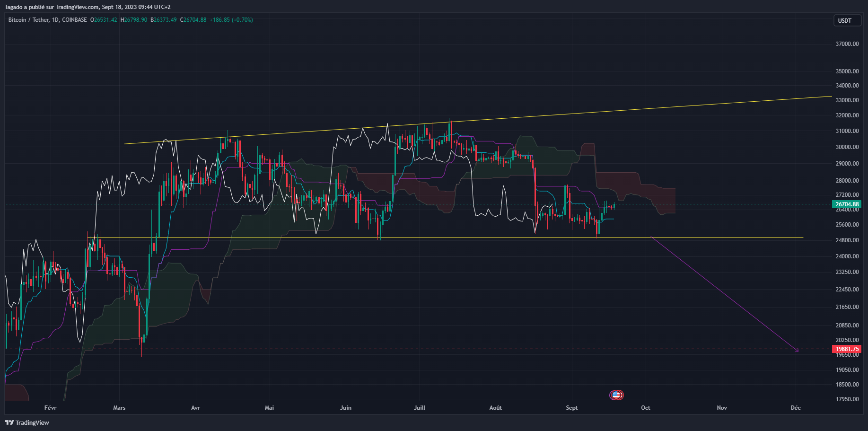Screen dimensions: 868x431
Task: Click the Bitcoin / Tether symbol name
Action: click(x=27, y=20)
